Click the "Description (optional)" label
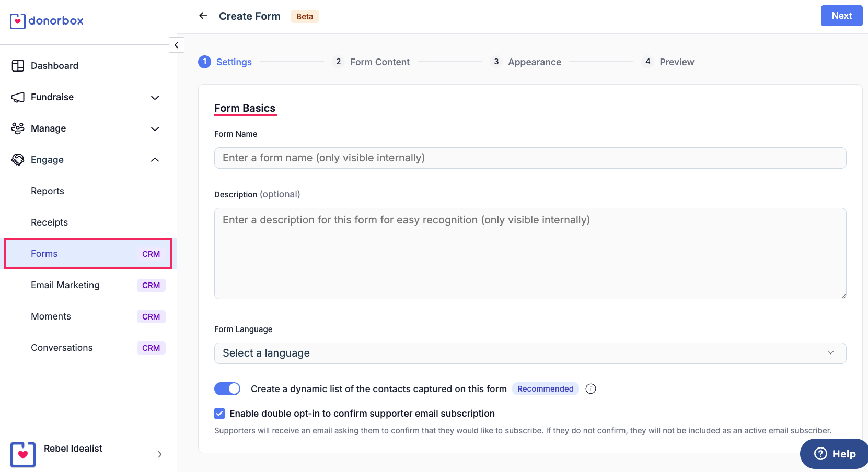 click(x=257, y=194)
